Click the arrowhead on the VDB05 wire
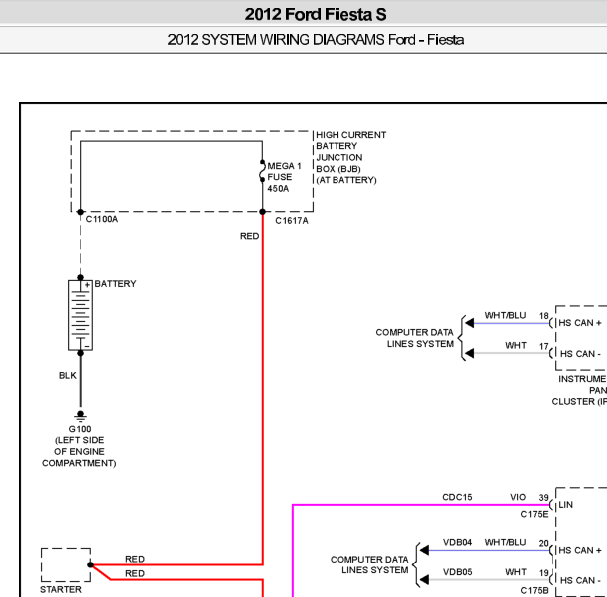The height and width of the screenshot is (597, 607). tap(424, 580)
